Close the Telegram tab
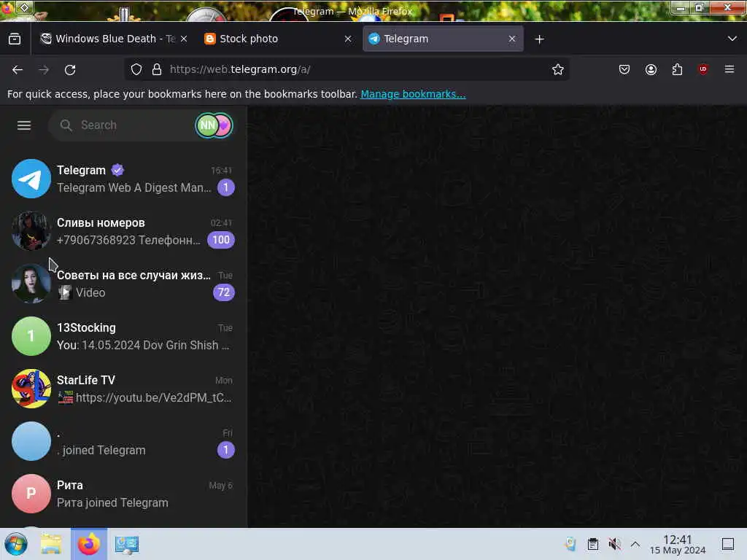This screenshot has width=747, height=560. tap(512, 39)
